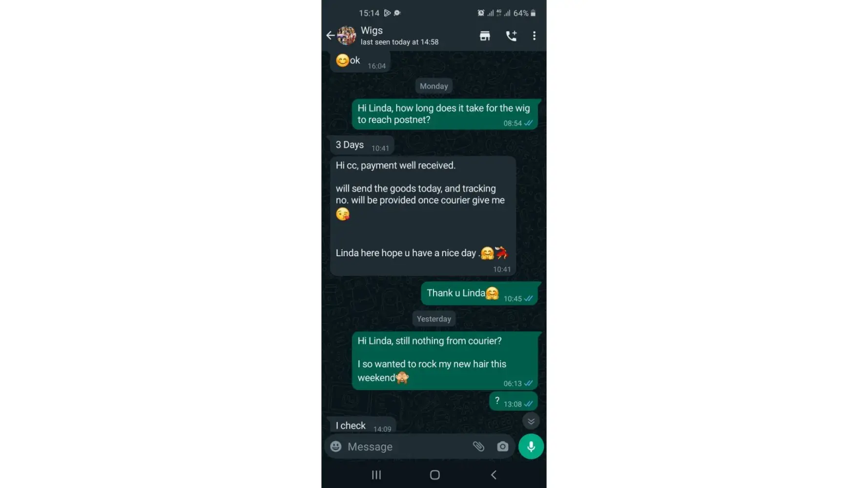The width and height of the screenshot is (868, 488).
Task: Tap the green microphone voice message button
Action: (531, 447)
